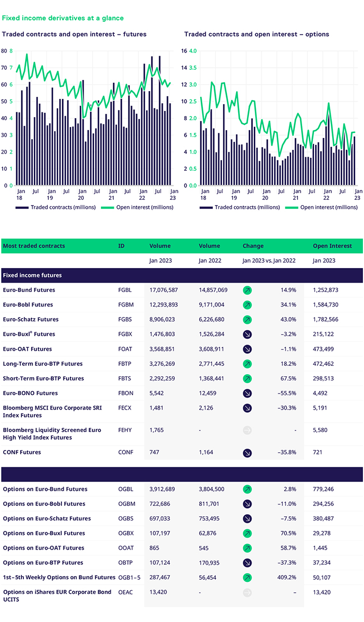
Task: Click the up-arrow icon for Options on Euro-OAT
Action: 248,548
